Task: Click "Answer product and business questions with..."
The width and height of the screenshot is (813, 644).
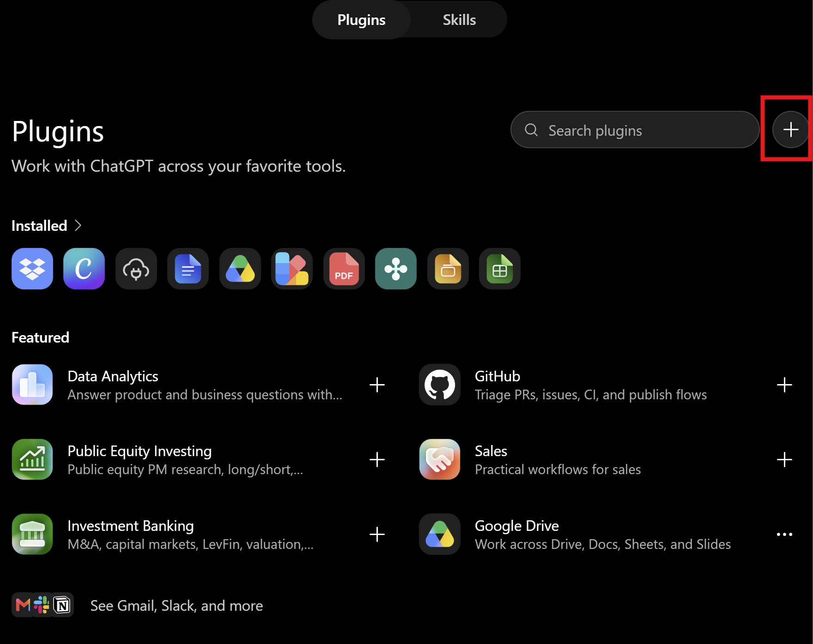Action: click(x=205, y=395)
